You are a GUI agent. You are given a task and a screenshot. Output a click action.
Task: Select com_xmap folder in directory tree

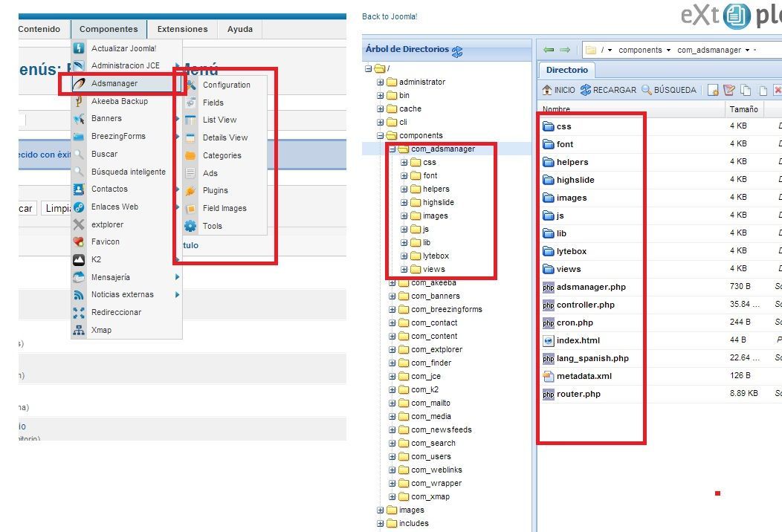(x=430, y=497)
